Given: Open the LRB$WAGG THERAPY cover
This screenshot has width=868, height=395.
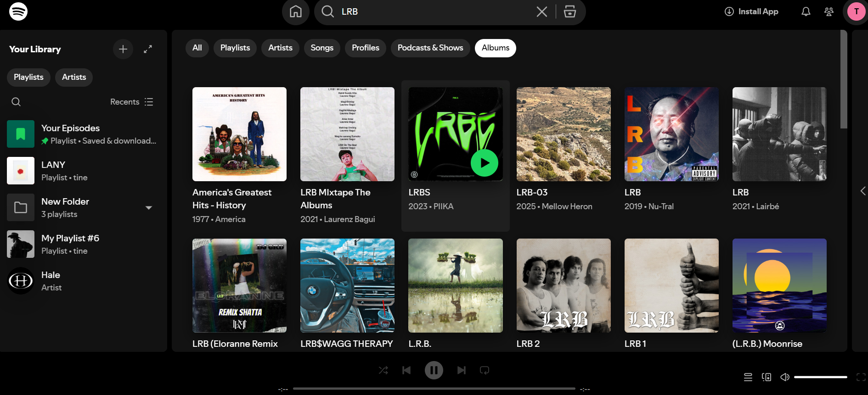Looking at the screenshot, I should [x=347, y=285].
